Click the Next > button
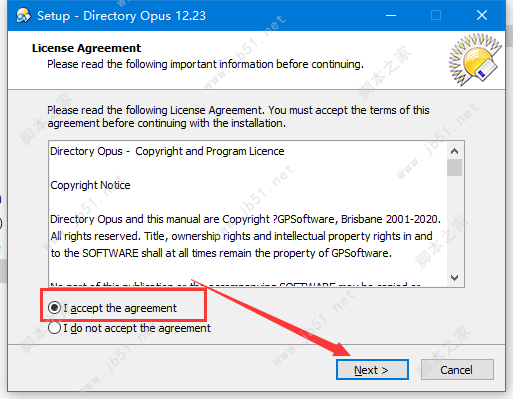Image resolution: width=513 pixels, height=399 pixels. tap(372, 370)
